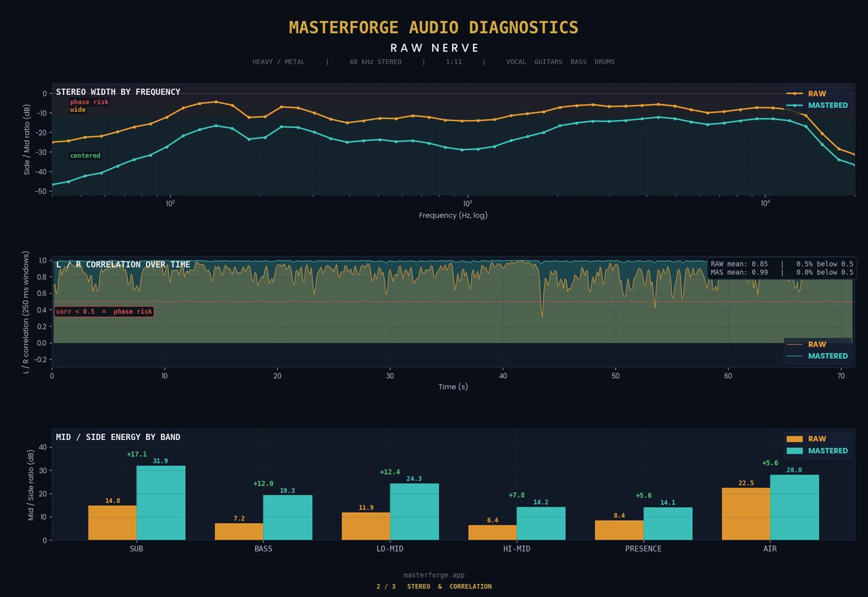The width and height of the screenshot is (868, 597).
Task: Click the 'Time (s)' axis label
Action: pos(453,387)
